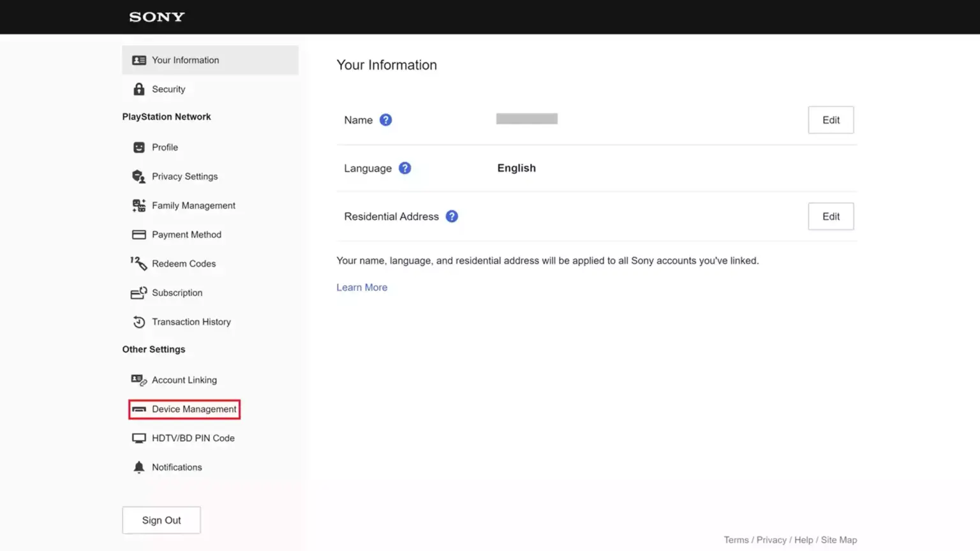Click the Family Management icon
The height and width of the screenshot is (551, 980).
138,205
